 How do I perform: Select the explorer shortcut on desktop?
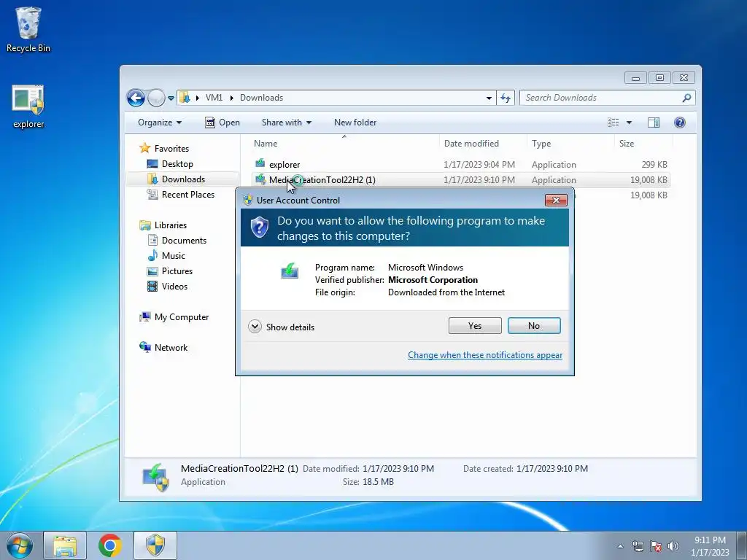tap(28, 106)
